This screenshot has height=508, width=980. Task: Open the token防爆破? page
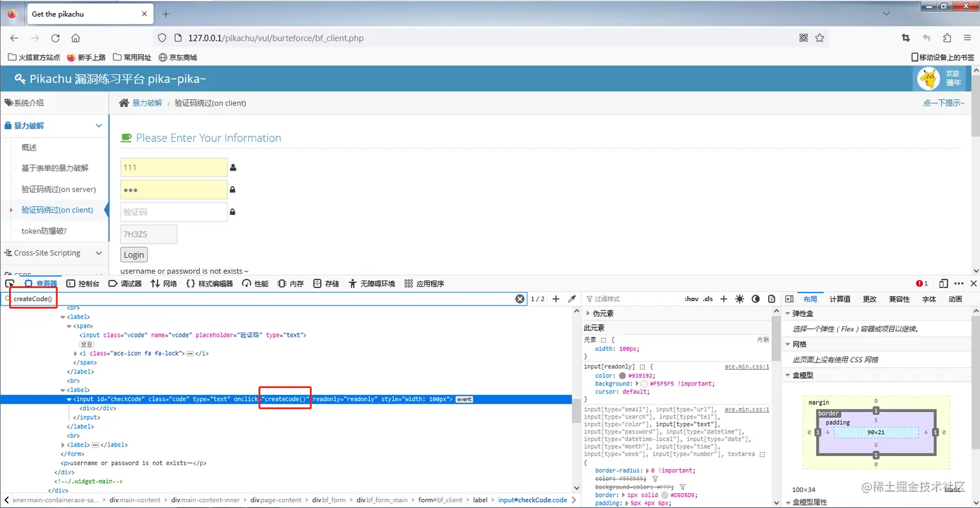44,231
